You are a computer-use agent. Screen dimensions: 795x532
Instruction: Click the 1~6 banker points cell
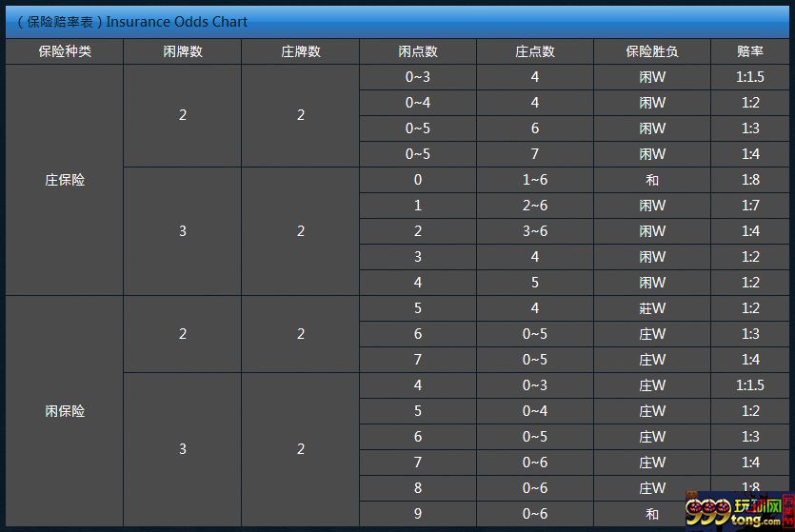(x=535, y=180)
